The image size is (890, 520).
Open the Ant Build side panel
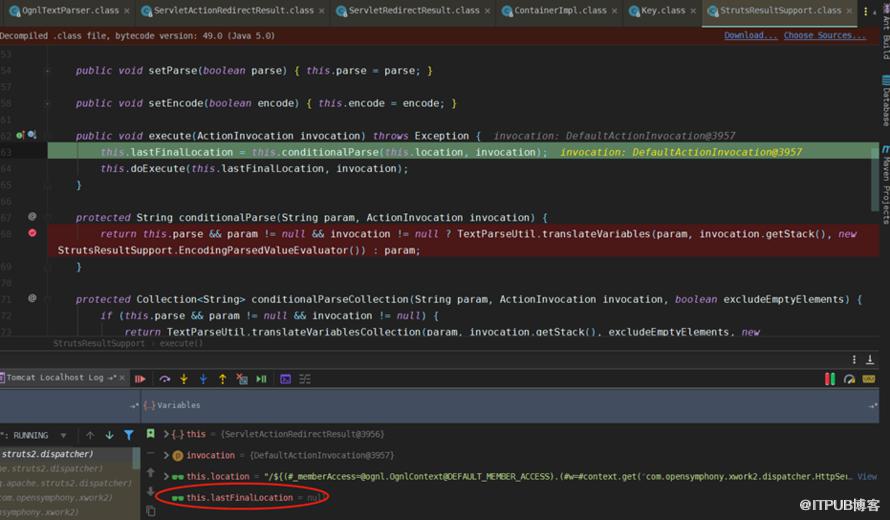pos(885,34)
